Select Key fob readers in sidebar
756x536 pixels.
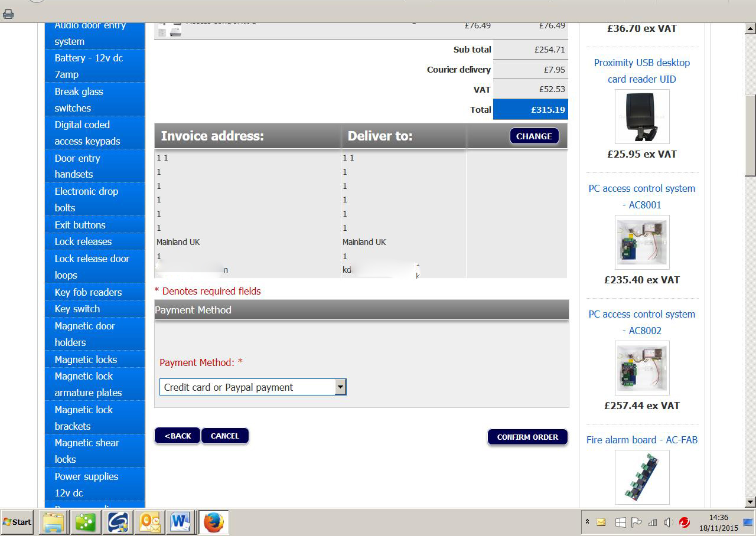coord(88,292)
